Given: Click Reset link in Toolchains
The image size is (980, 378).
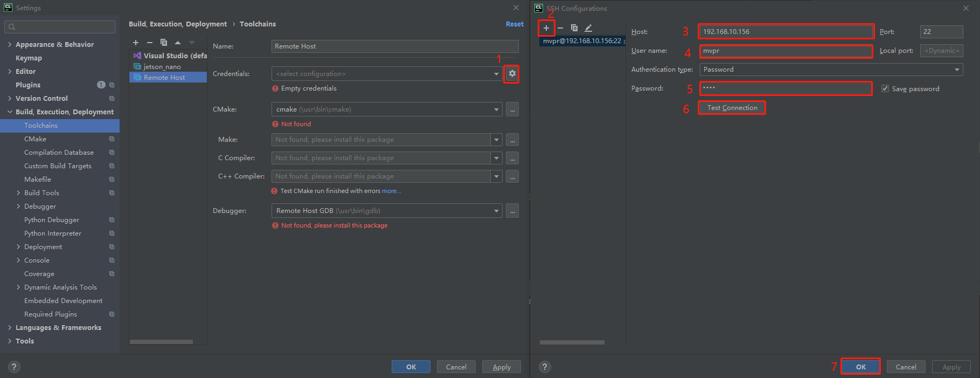Looking at the screenshot, I should coord(515,24).
